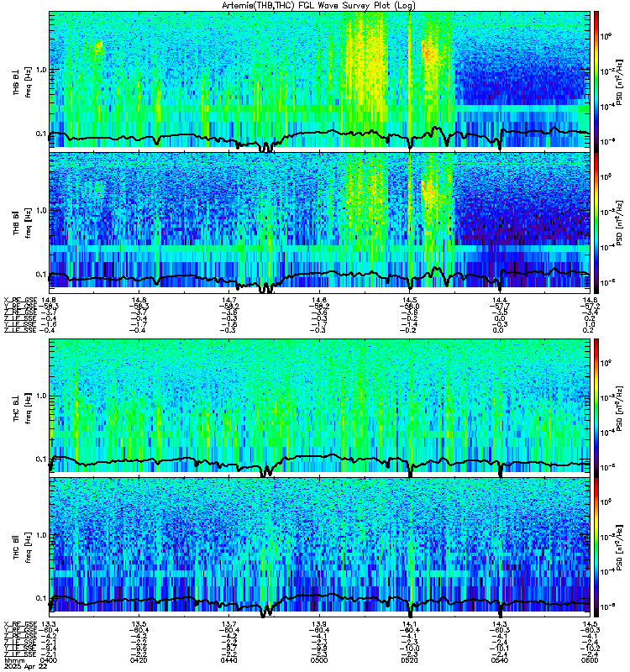Click the '0420' time label on the hhmm axis
The height and width of the screenshot is (672, 630).
pyautogui.click(x=139, y=660)
